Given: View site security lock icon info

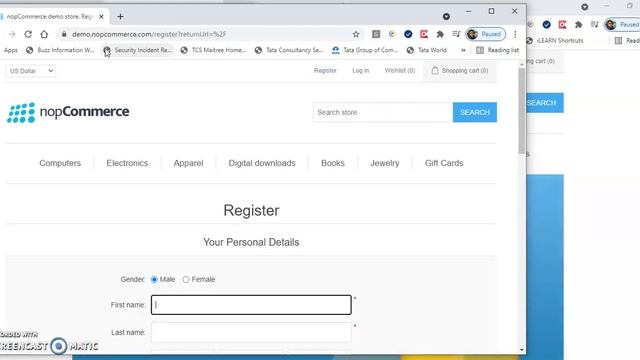Looking at the screenshot, I should 64,34.
